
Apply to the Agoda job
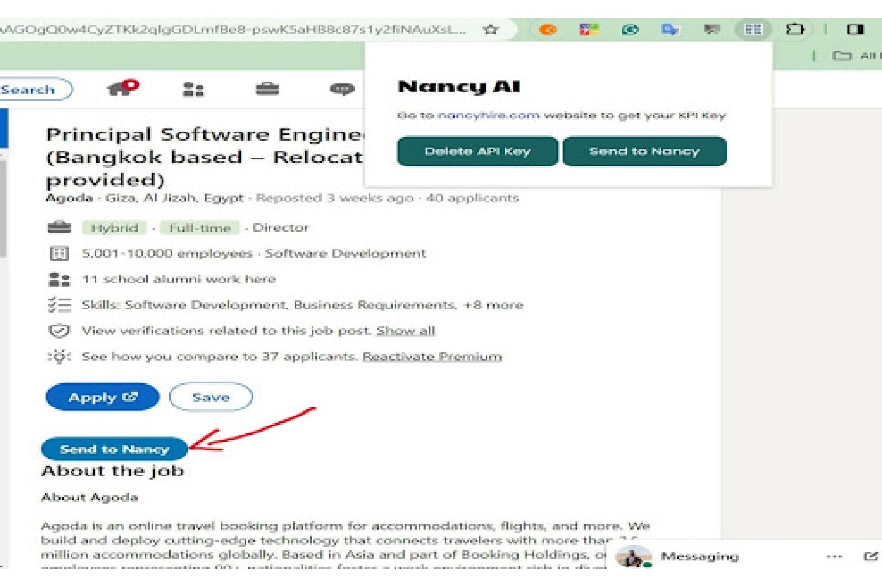102,397
